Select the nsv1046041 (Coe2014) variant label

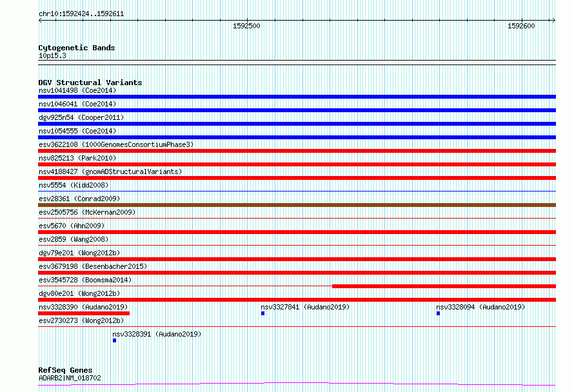[77, 104]
